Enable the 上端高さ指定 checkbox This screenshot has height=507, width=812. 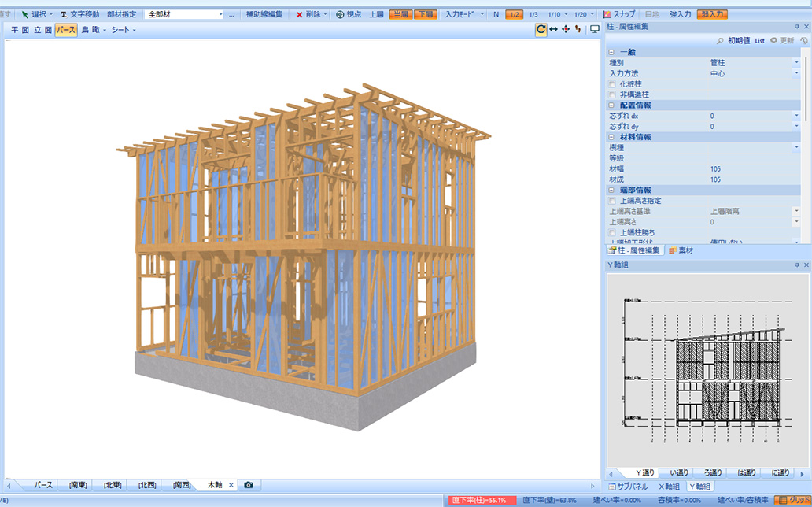612,201
